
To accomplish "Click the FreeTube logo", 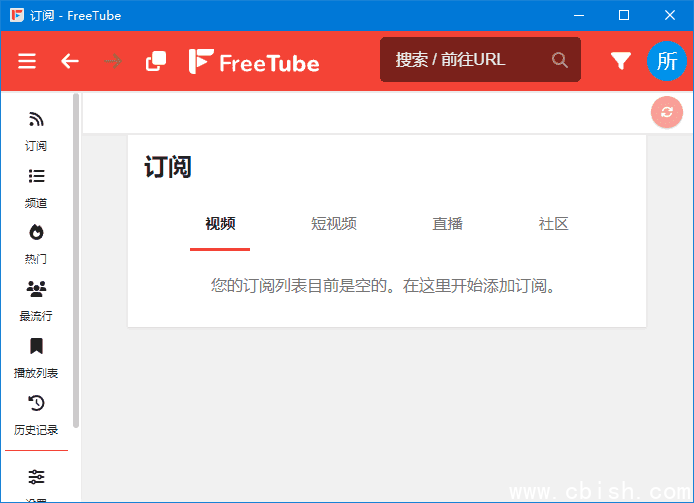I will [x=254, y=62].
